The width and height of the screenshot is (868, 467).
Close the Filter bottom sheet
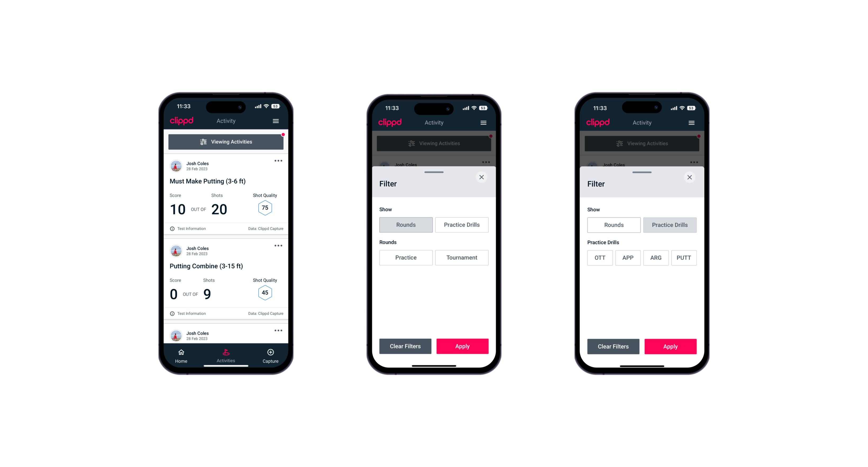[482, 177]
